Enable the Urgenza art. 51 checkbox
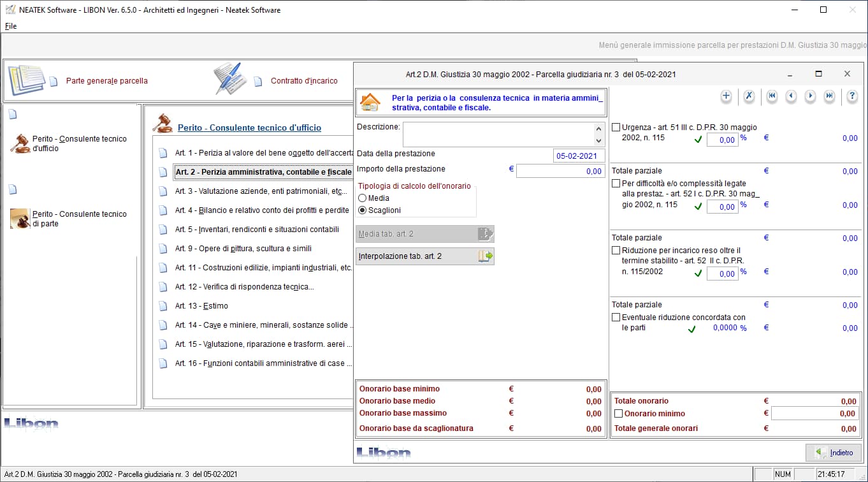Screen dimensions: 868x482 tap(616, 128)
